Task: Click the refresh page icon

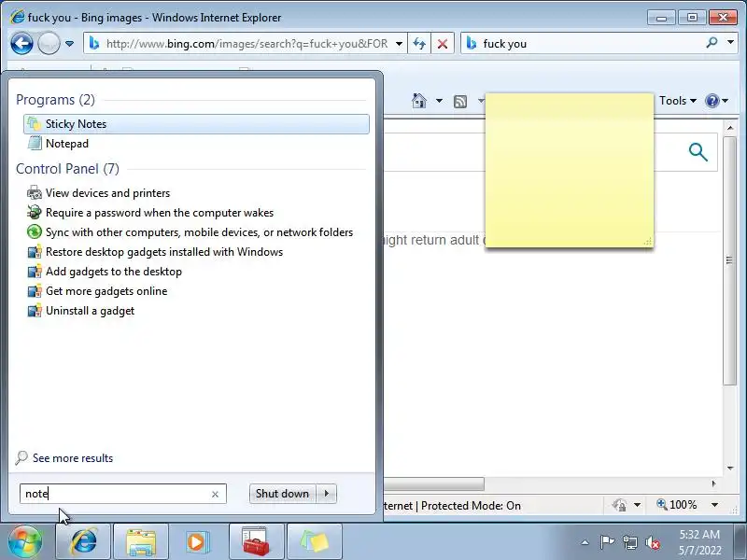Action: (419, 44)
